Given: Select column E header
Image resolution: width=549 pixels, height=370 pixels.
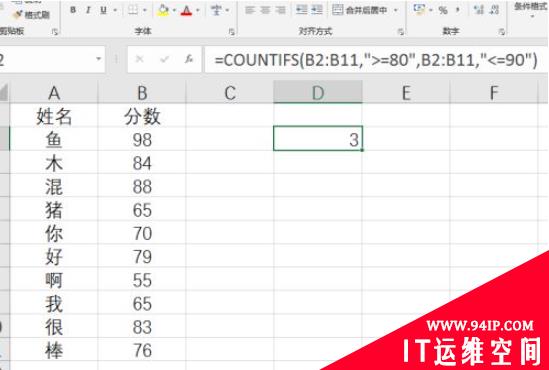Looking at the screenshot, I should [406, 92].
